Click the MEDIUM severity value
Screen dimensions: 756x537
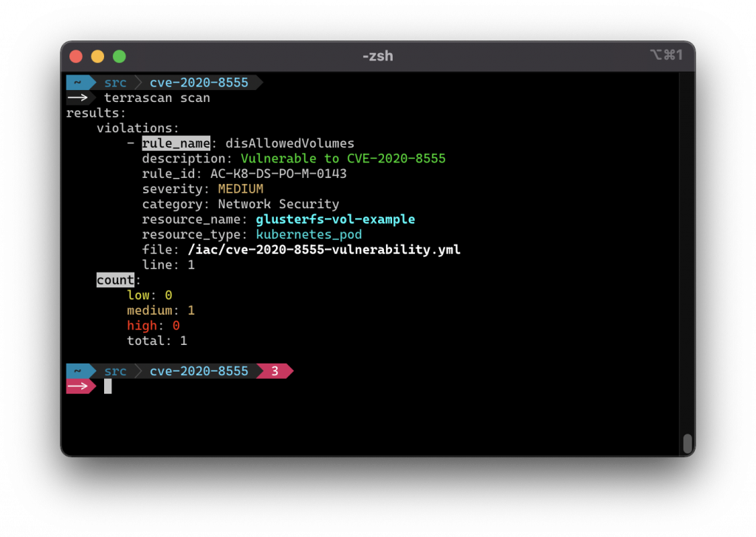coord(241,189)
